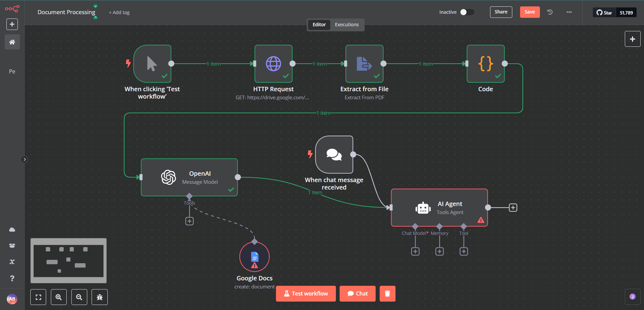This screenshot has height=310, width=644.
Task: Open the When chat message received trigger
Action: pyautogui.click(x=334, y=154)
